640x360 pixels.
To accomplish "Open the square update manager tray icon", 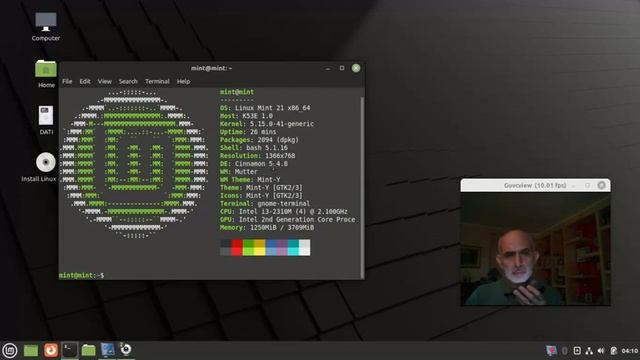I will click(x=577, y=351).
